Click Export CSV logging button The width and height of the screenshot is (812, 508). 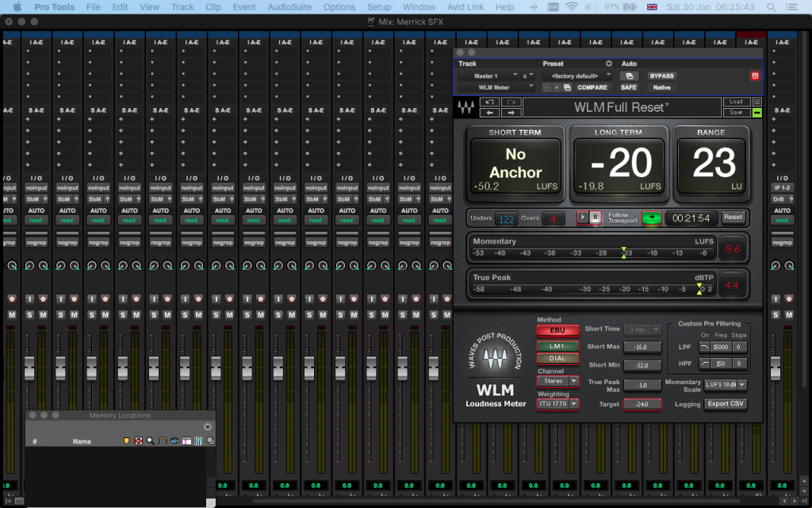pyautogui.click(x=726, y=404)
